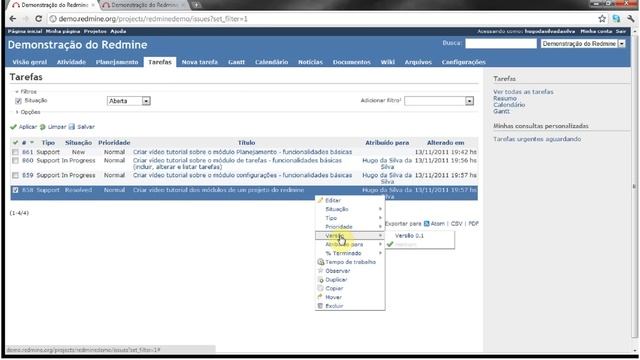The height and width of the screenshot is (360, 640).
Task: Clear filters via the Limpar icon
Action: (42, 127)
